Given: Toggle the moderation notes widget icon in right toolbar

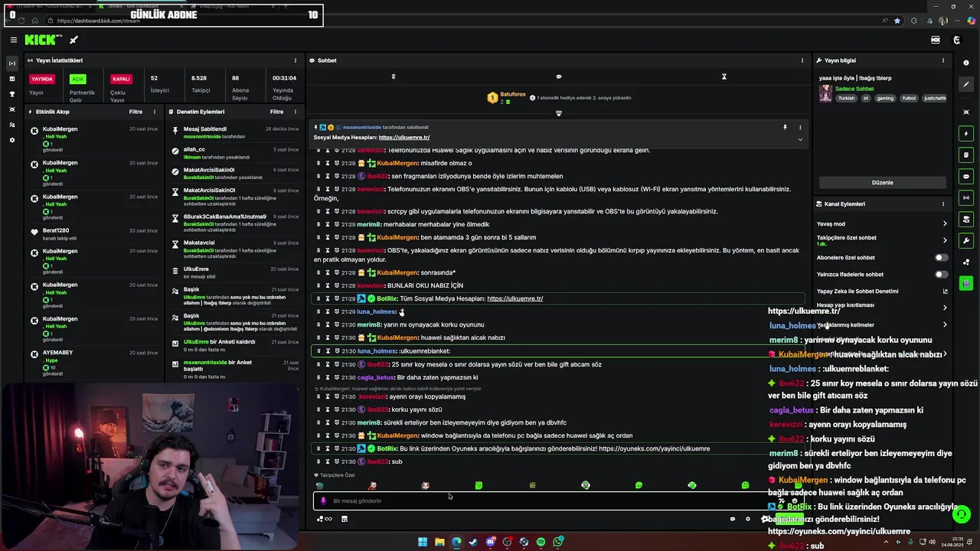Looking at the screenshot, I should click(966, 155).
